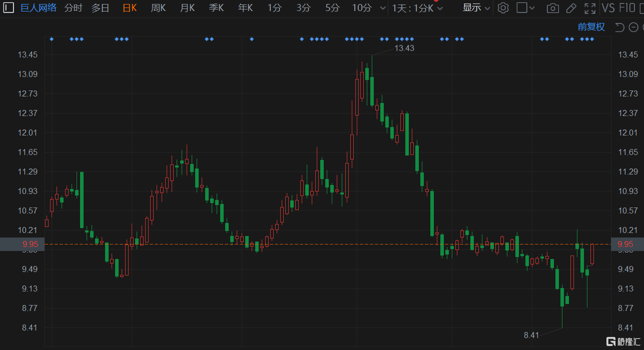Enter fullscreen chart mode

click(x=590, y=8)
